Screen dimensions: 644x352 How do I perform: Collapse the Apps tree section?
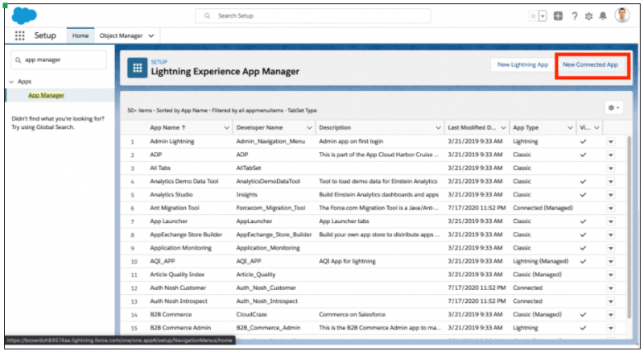point(11,81)
